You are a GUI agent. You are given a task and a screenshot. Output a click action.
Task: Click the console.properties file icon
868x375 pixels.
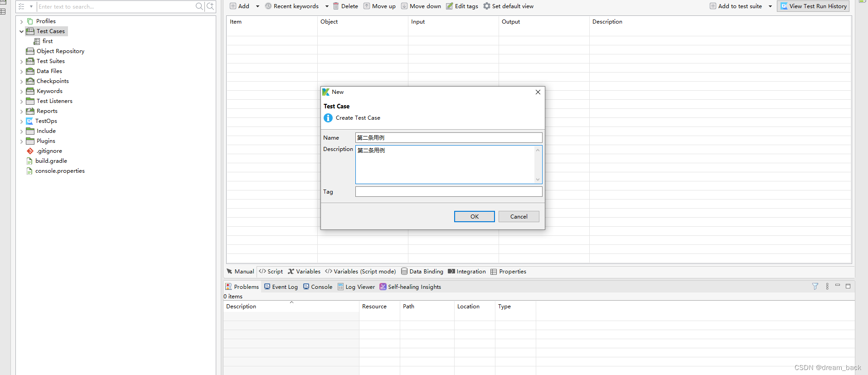29,171
